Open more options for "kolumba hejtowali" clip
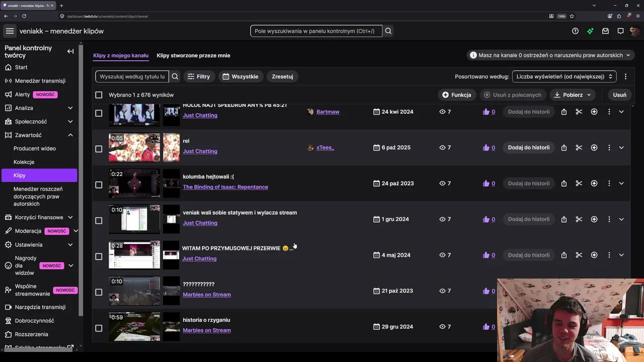This screenshot has width=644, height=362. [x=609, y=184]
